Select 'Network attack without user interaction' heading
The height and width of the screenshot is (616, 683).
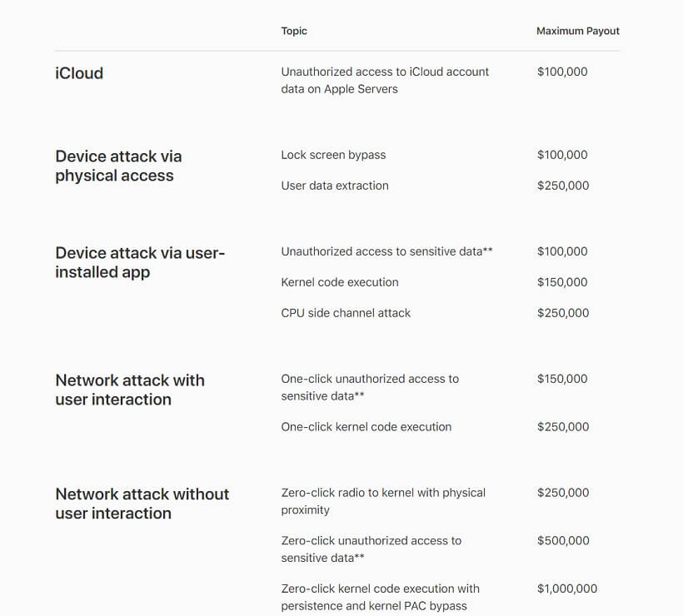[x=142, y=504]
